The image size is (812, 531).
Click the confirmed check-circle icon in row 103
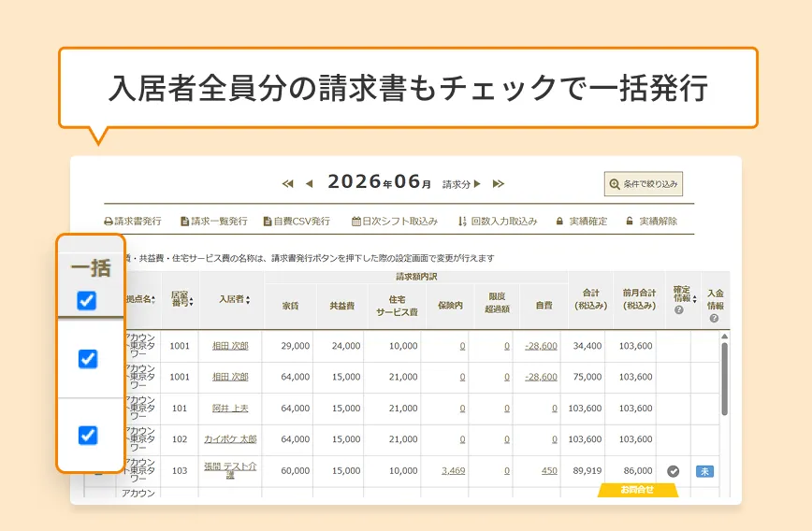674,471
